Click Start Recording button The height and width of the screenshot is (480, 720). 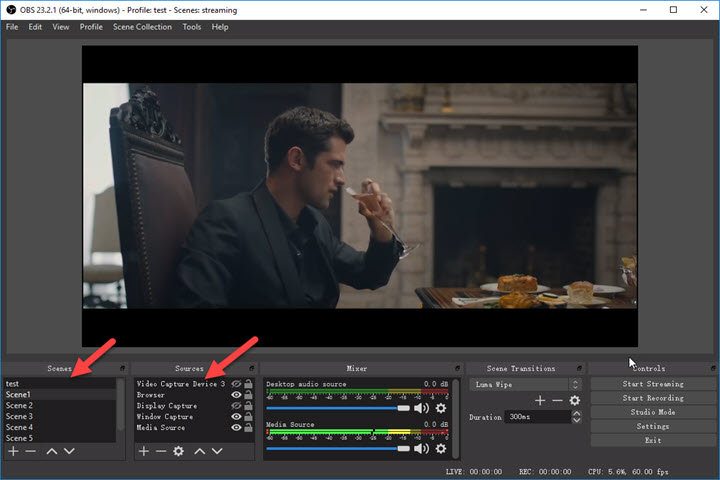click(x=653, y=398)
